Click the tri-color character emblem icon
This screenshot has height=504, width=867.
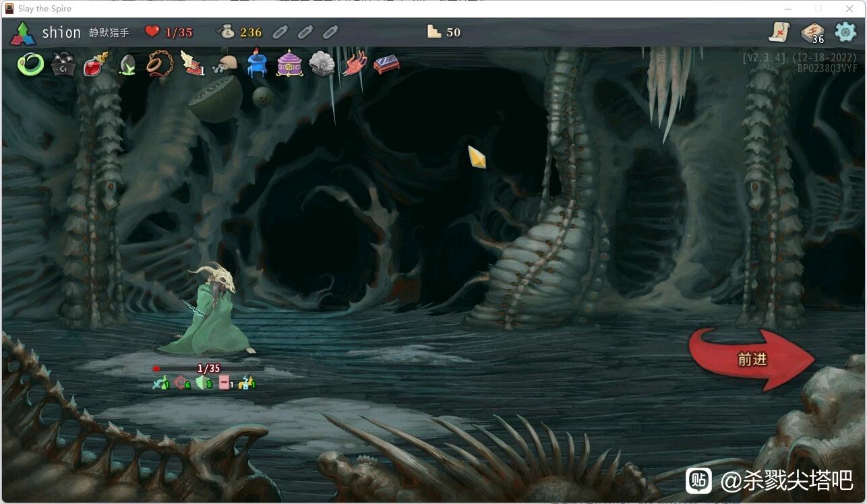[x=23, y=33]
